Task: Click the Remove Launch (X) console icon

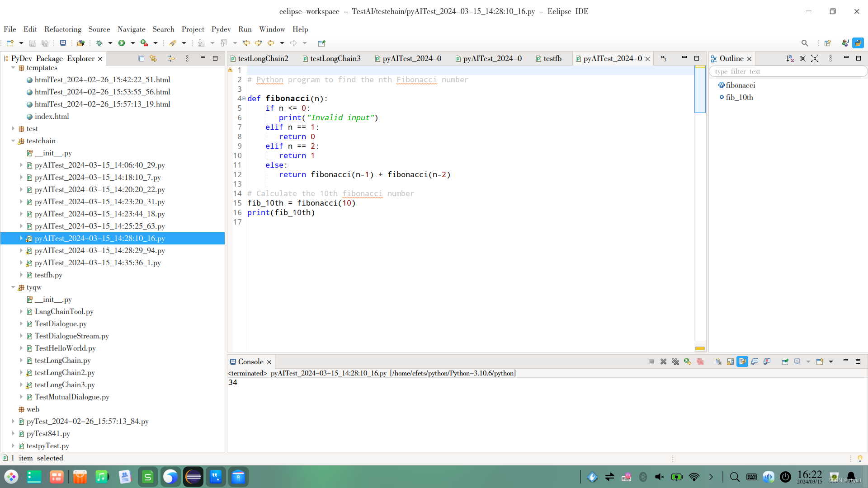Action: [663, 361]
